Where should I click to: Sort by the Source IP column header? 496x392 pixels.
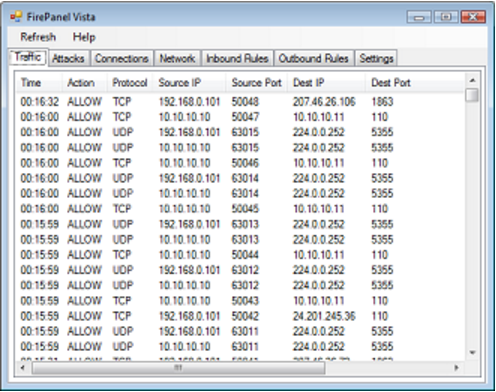189,83
